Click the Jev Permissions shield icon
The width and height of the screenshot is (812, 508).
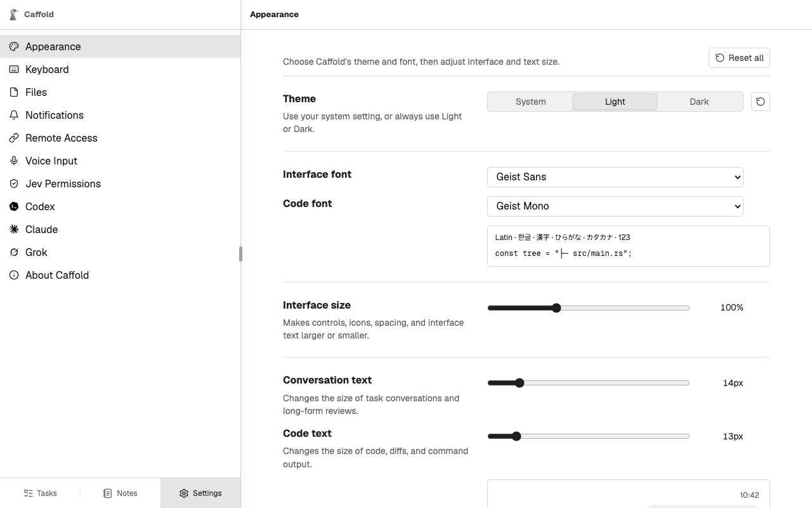coord(14,184)
